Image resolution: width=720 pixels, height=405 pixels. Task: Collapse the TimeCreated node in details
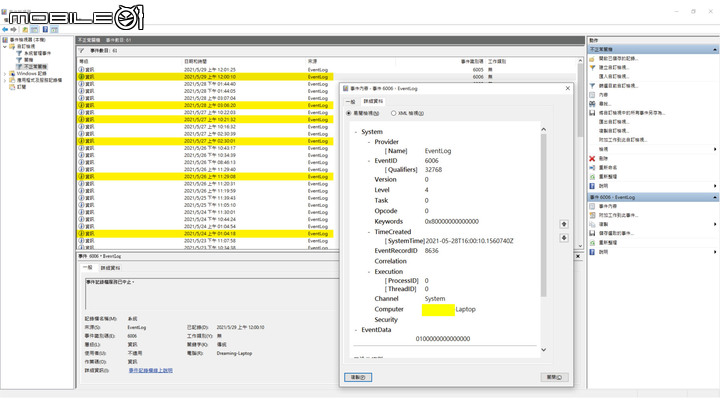[x=369, y=232]
